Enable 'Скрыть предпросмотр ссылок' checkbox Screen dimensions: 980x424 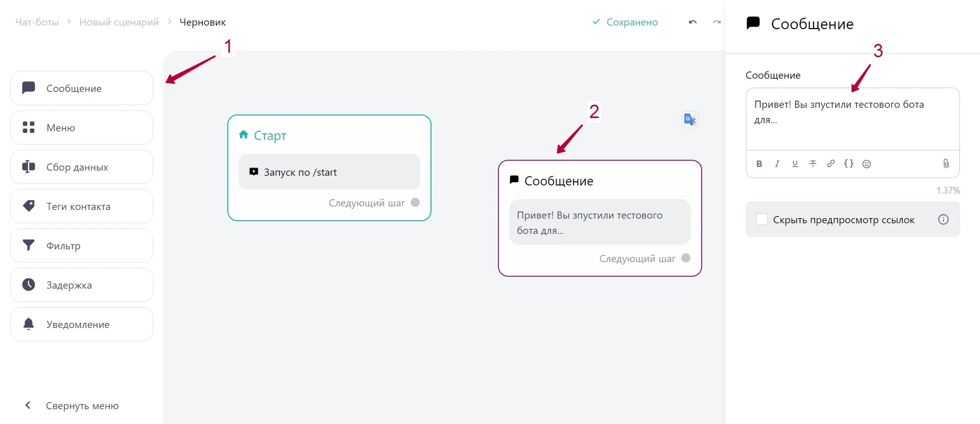point(762,220)
